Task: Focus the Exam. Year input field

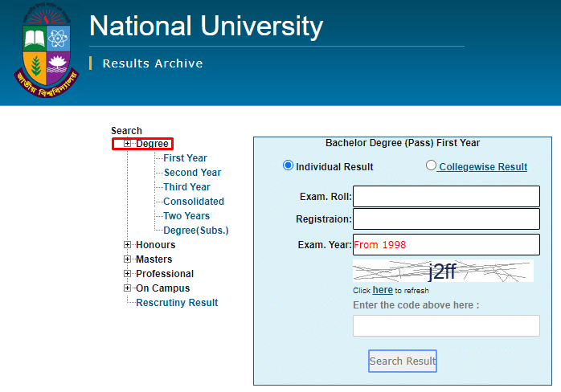Action: [446, 245]
